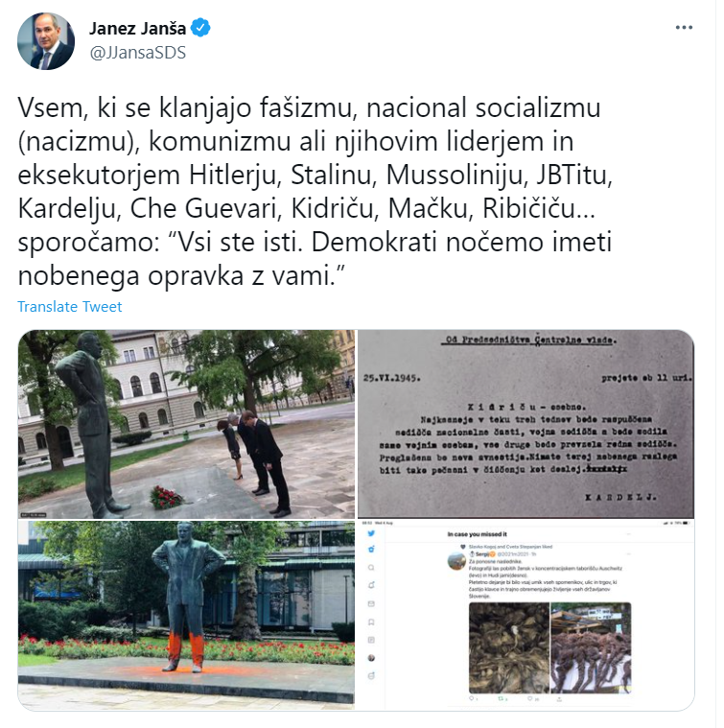
Task: Click the reply bubble under embedded tweet
Action: [472, 698]
